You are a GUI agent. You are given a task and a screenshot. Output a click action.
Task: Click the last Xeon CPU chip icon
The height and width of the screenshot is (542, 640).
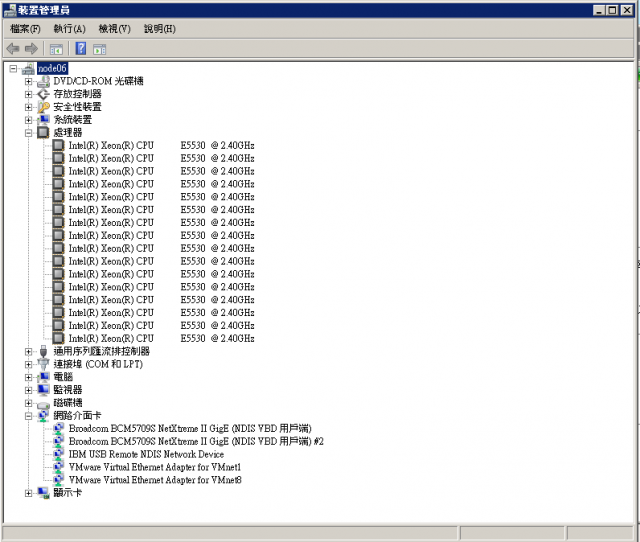(59, 338)
